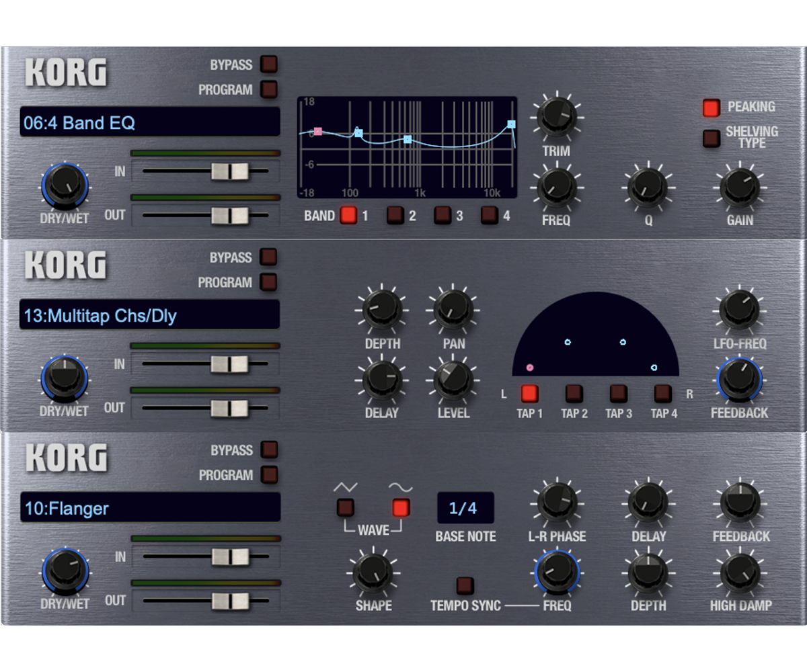Viewport: 807px width, 672px height.
Task: Select the TAP 4 button
Action: tap(663, 393)
